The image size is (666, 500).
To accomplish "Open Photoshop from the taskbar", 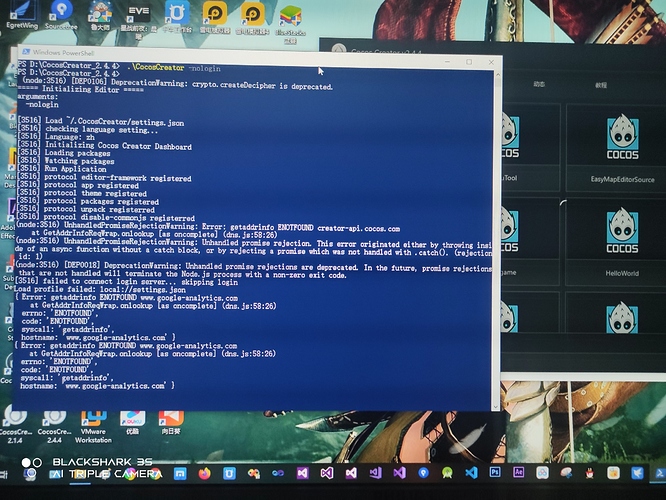I will (495, 472).
